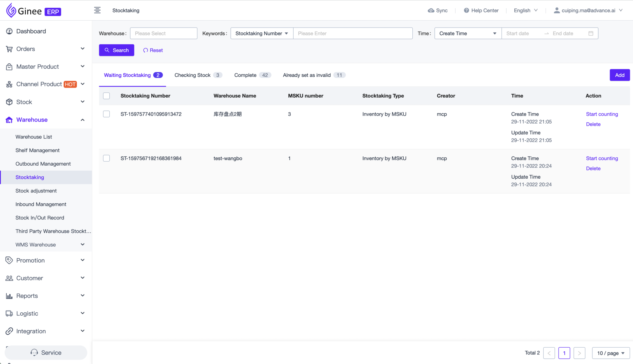The height and width of the screenshot is (364, 633).
Task: Select checkbox for ST-1597577401095913472
Action: coord(106,114)
